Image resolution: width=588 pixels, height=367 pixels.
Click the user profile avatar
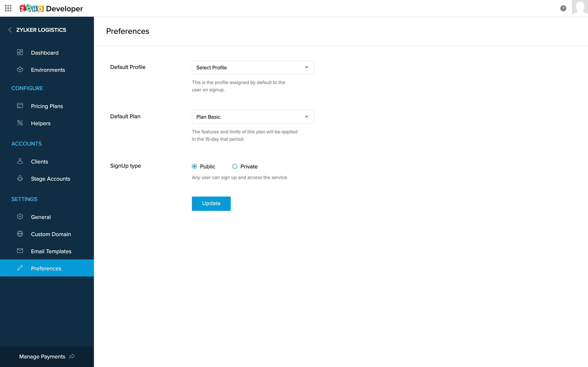(x=580, y=8)
